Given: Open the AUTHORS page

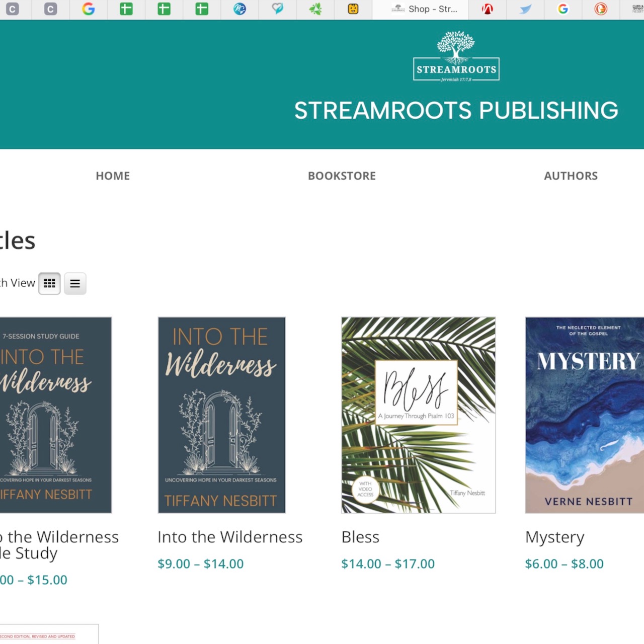Looking at the screenshot, I should point(571,176).
